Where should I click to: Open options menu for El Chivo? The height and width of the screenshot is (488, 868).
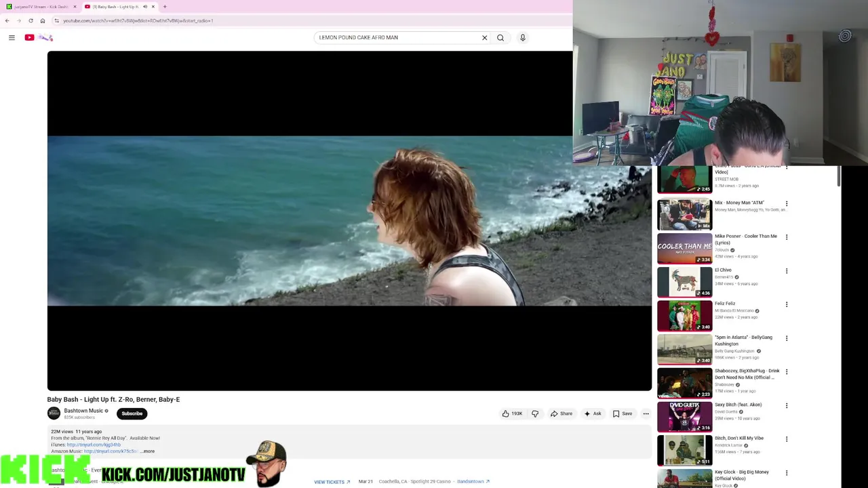click(787, 271)
